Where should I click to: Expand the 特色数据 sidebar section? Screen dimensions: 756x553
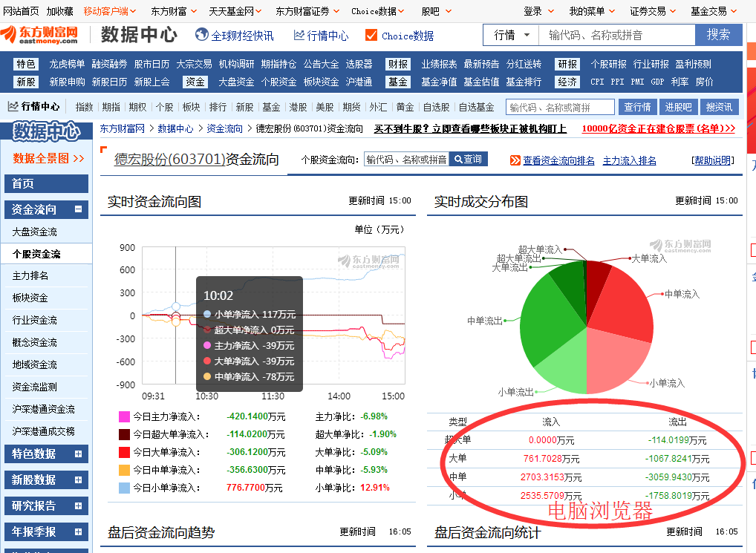pyautogui.click(x=78, y=454)
